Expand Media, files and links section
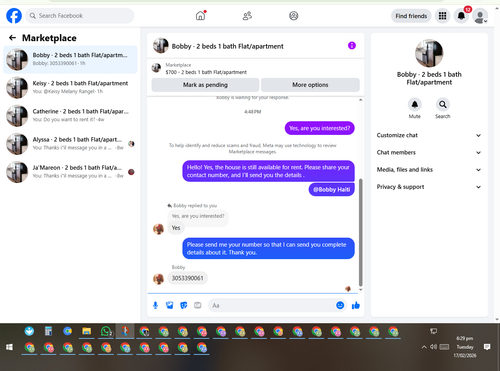 pyautogui.click(x=429, y=170)
